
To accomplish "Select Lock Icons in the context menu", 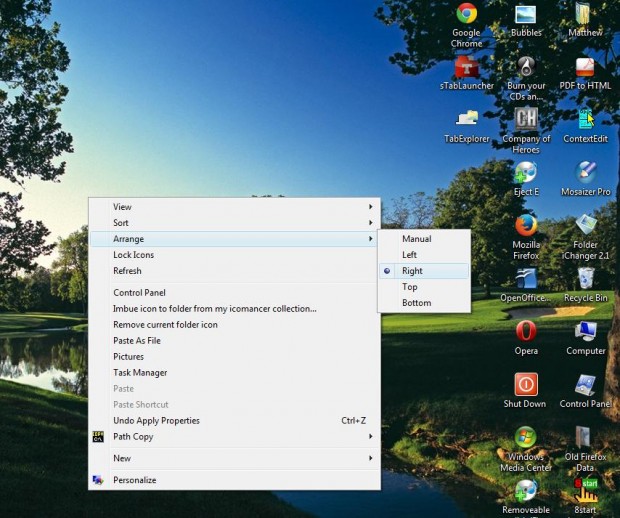I will (x=134, y=255).
